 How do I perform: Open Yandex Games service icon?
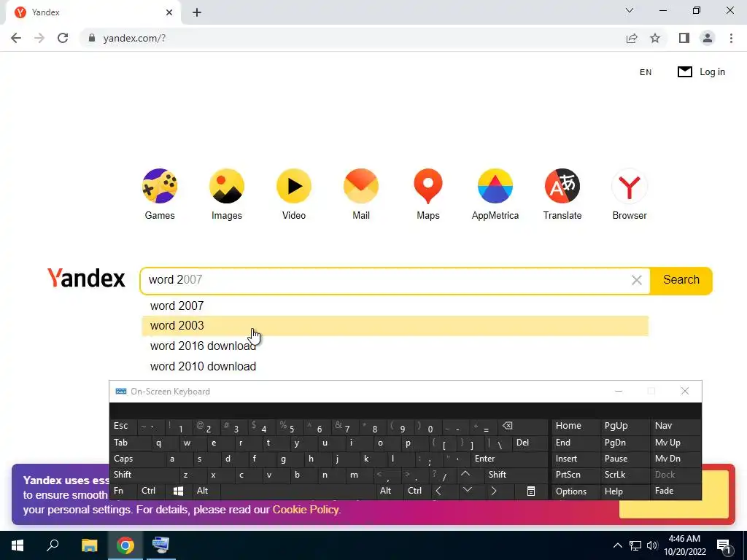tap(160, 186)
